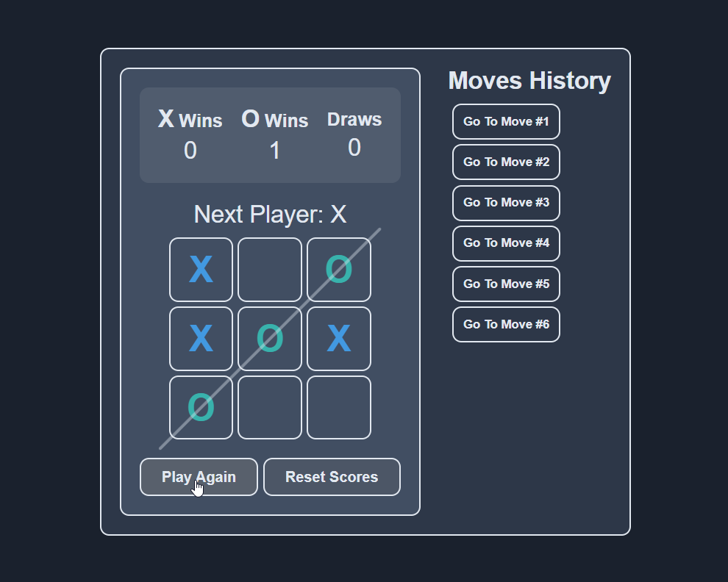
Task: Click the Moves History heading
Action: click(529, 81)
